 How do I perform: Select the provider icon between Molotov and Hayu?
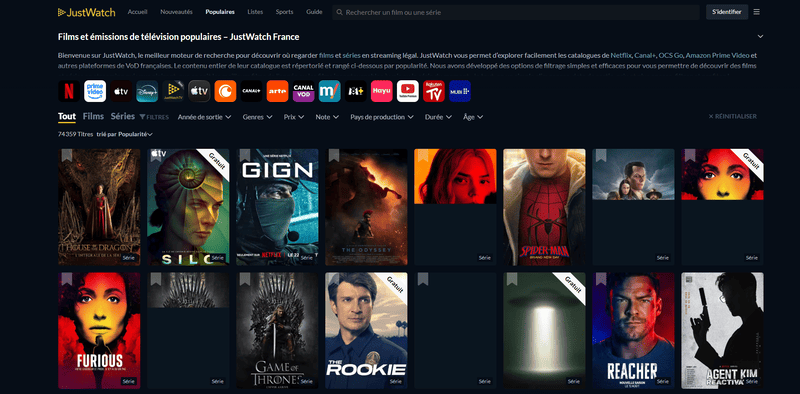pyautogui.click(x=355, y=91)
